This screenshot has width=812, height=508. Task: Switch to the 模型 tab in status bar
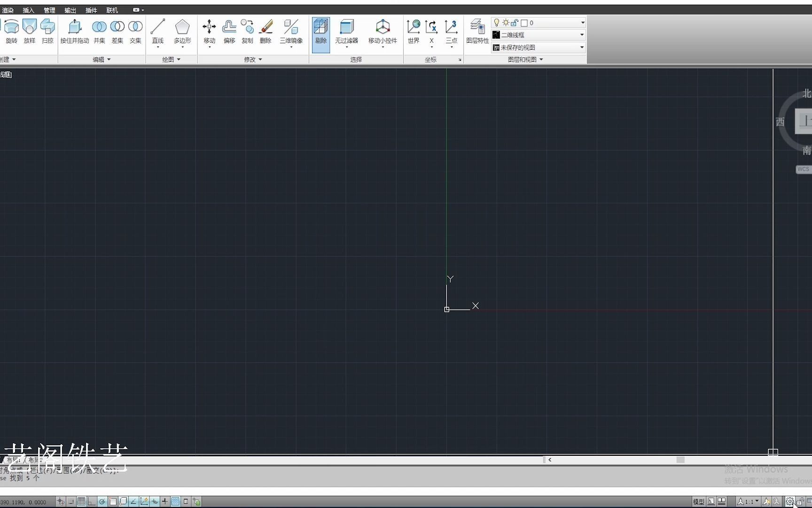pyautogui.click(x=699, y=501)
